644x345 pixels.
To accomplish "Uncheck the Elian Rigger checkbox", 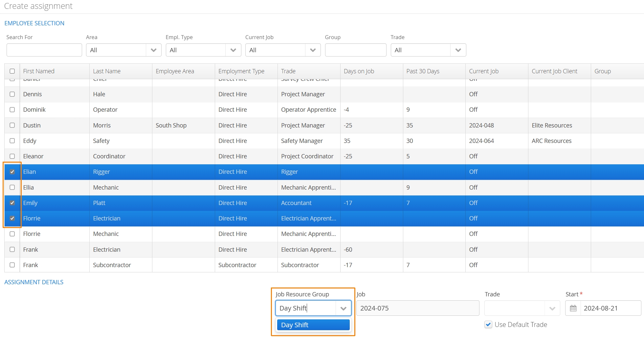I will 12,172.
